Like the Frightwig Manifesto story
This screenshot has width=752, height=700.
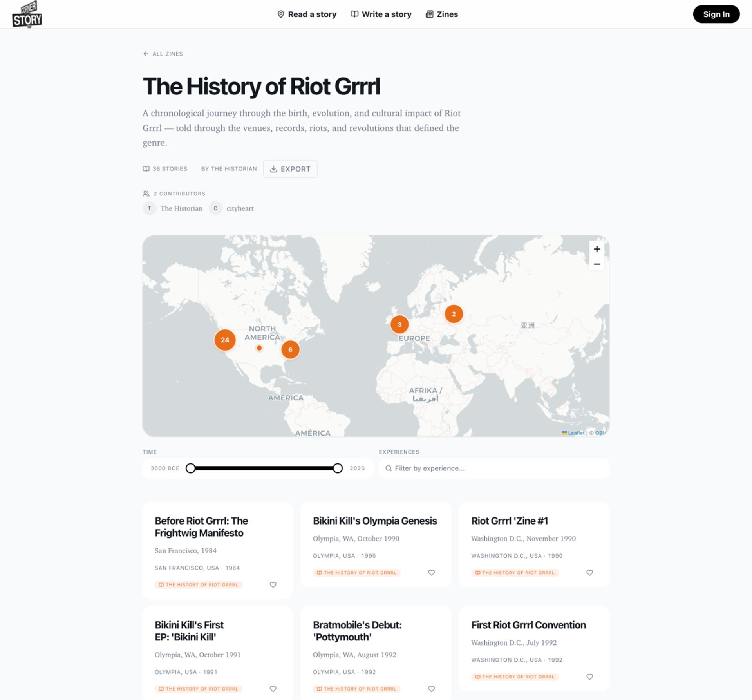(x=273, y=584)
